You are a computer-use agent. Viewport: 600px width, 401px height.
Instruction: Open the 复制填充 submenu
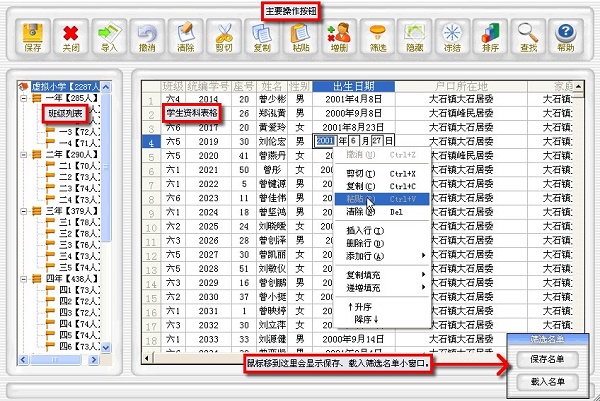point(382,275)
